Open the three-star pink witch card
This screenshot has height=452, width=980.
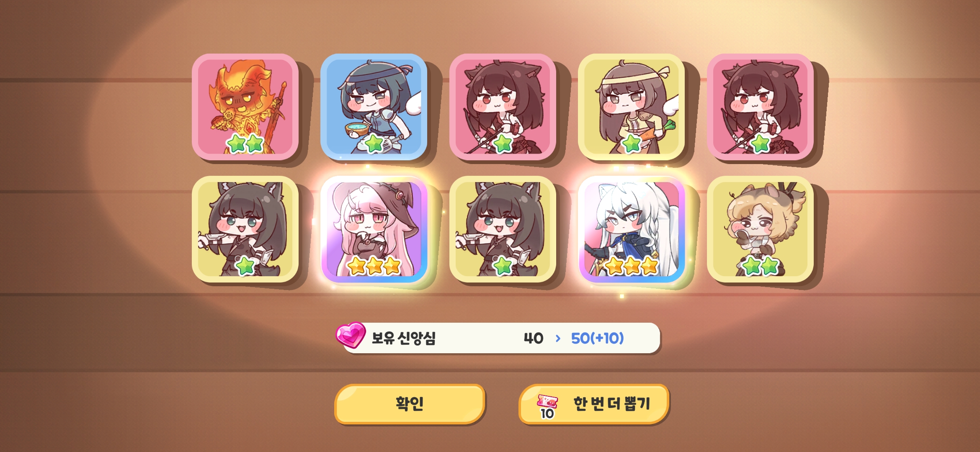pos(374,229)
